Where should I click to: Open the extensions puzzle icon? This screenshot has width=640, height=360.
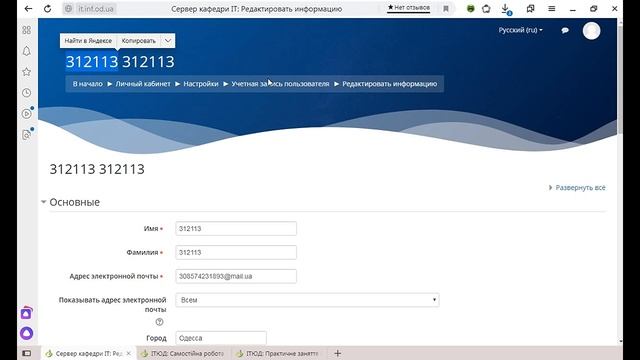coord(486,9)
